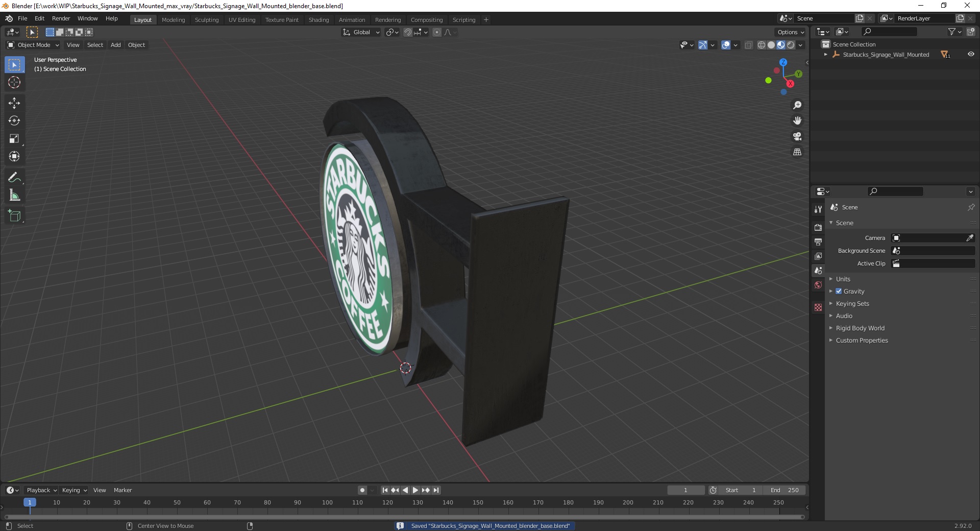The width and height of the screenshot is (980, 531).
Task: Open the File menu
Action: pyautogui.click(x=22, y=18)
